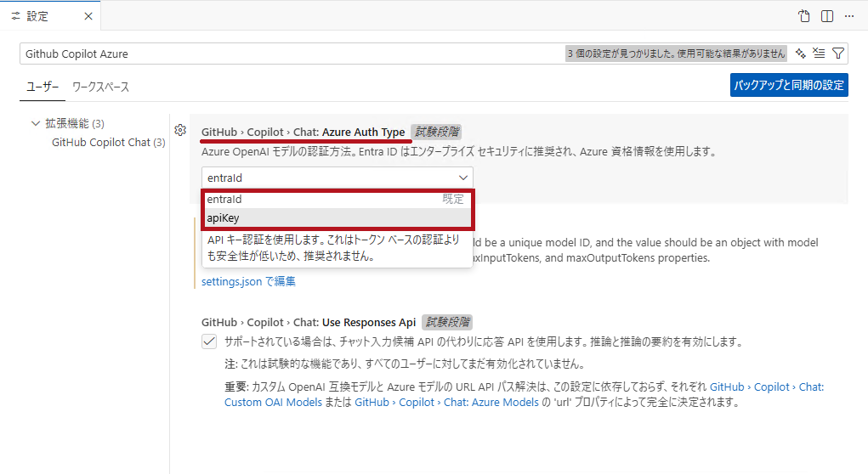Image resolution: width=868 pixels, height=474 pixels.
Task: Click the Azure Auth Type setting title
Action: [303, 133]
